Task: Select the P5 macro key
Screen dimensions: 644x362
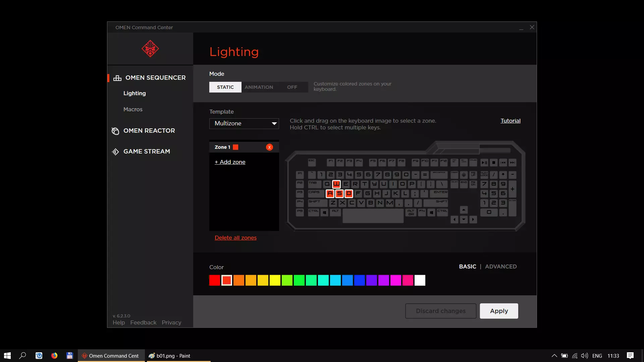Action: tap(300, 213)
